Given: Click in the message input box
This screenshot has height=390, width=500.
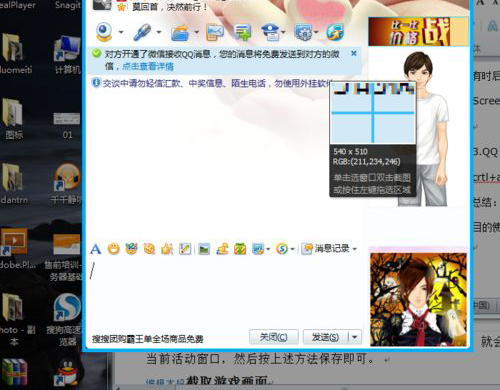Looking at the screenshot, I should (x=225, y=292).
